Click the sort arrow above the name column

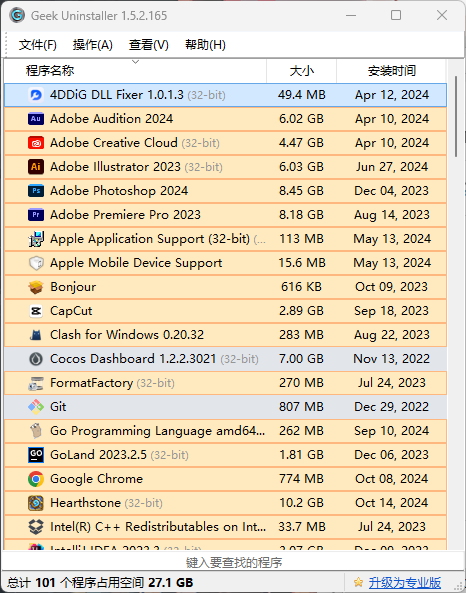tap(135, 62)
